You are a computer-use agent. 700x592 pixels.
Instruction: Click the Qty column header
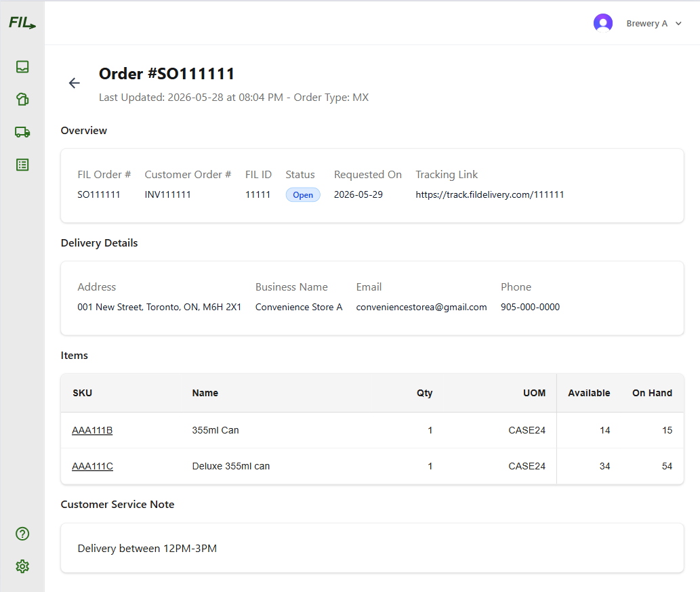click(425, 393)
